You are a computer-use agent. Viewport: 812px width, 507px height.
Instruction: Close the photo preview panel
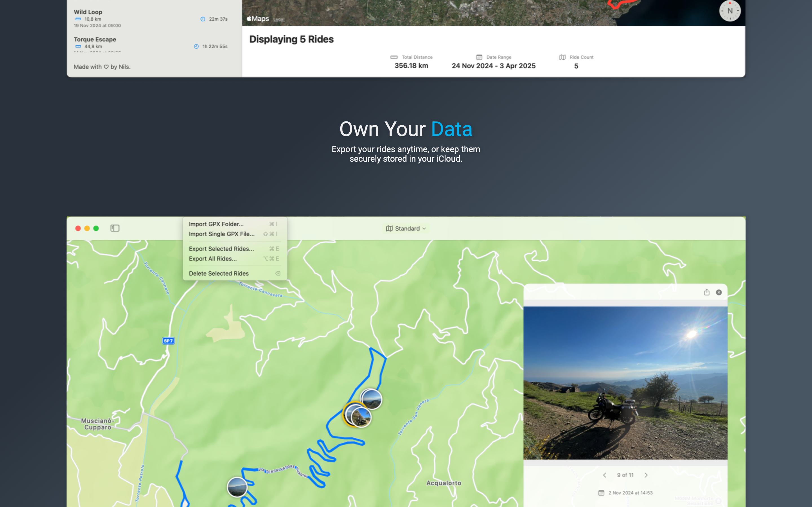pos(719,292)
